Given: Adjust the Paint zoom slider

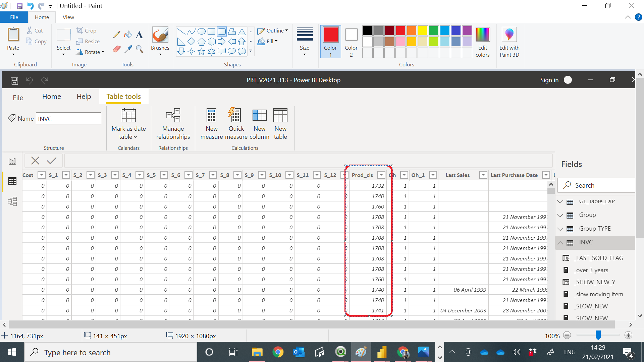Looking at the screenshot, I should coord(598,335).
